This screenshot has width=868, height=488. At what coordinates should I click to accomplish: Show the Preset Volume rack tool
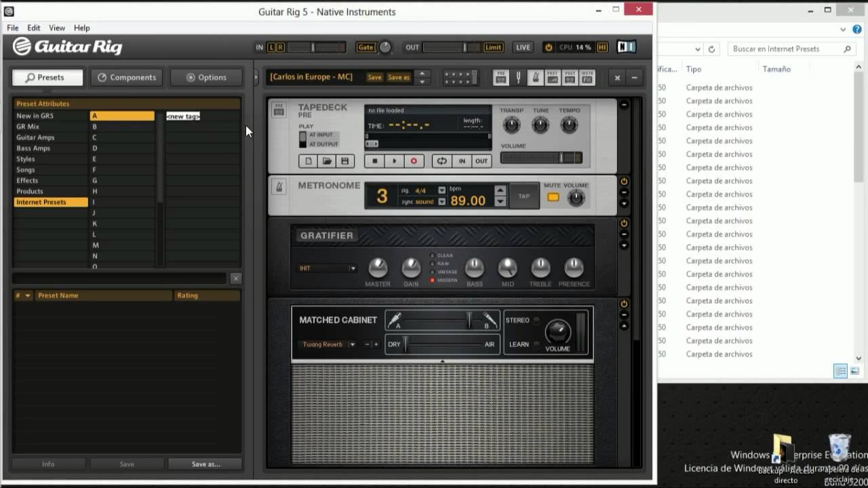(x=553, y=77)
